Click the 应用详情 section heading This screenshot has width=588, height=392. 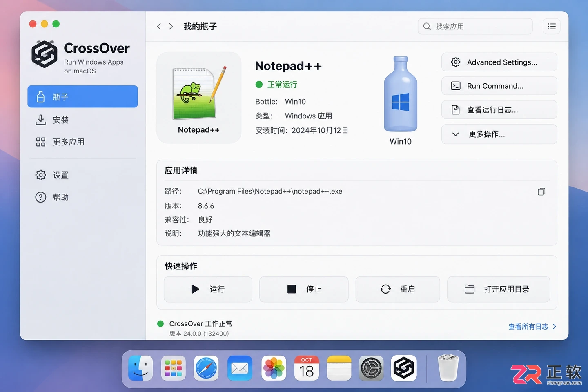point(181,170)
